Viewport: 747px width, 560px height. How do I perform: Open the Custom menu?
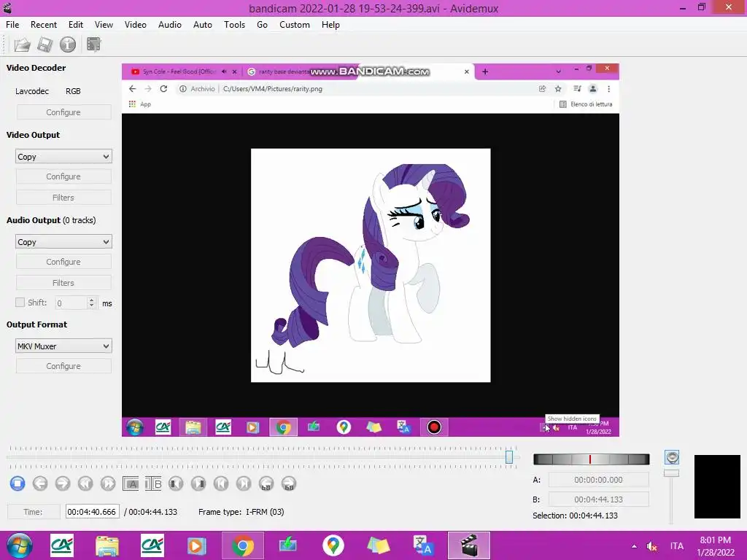tap(295, 25)
